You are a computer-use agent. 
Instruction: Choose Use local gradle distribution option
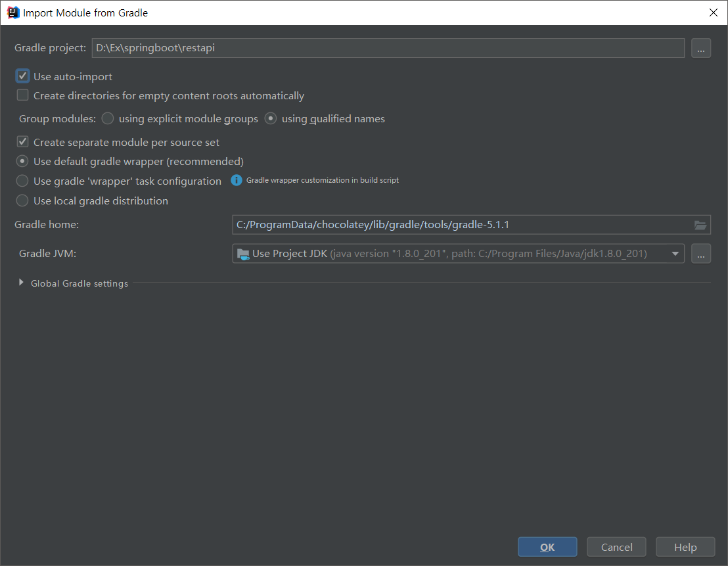tap(22, 200)
